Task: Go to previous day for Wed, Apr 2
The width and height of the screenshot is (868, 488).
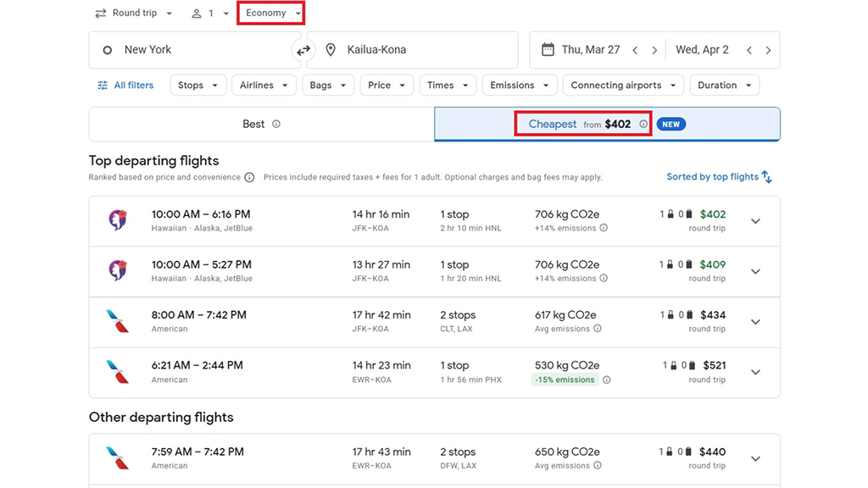Action: coord(749,50)
